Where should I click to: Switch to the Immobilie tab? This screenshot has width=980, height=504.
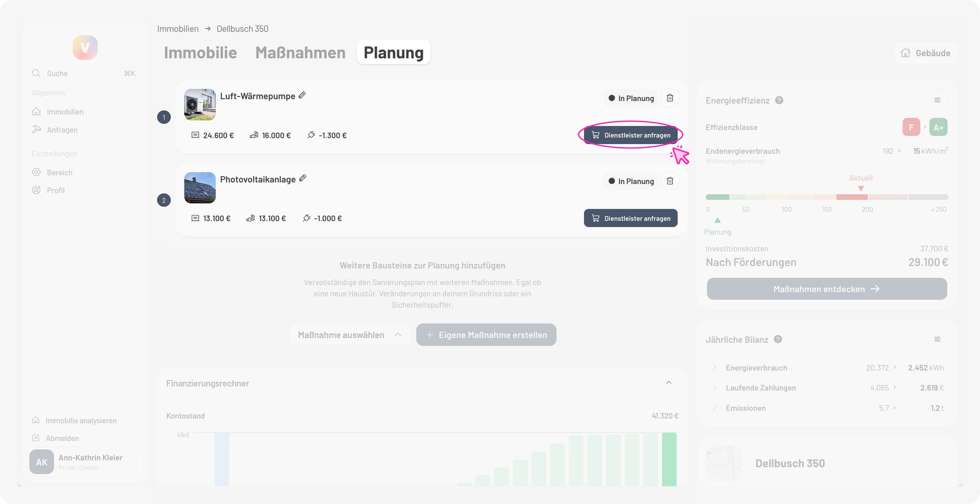[200, 53]
